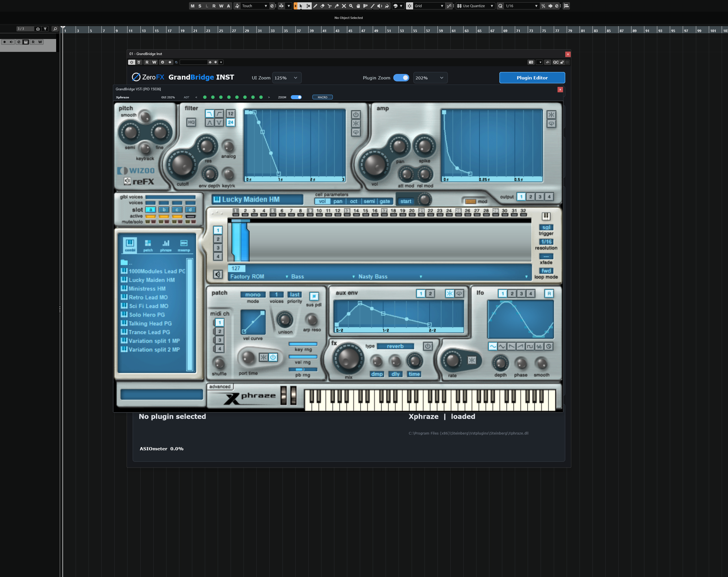Screen dimensions: 728x577
Task: Switch to the combi browser tab
Action: coord(130,245)
